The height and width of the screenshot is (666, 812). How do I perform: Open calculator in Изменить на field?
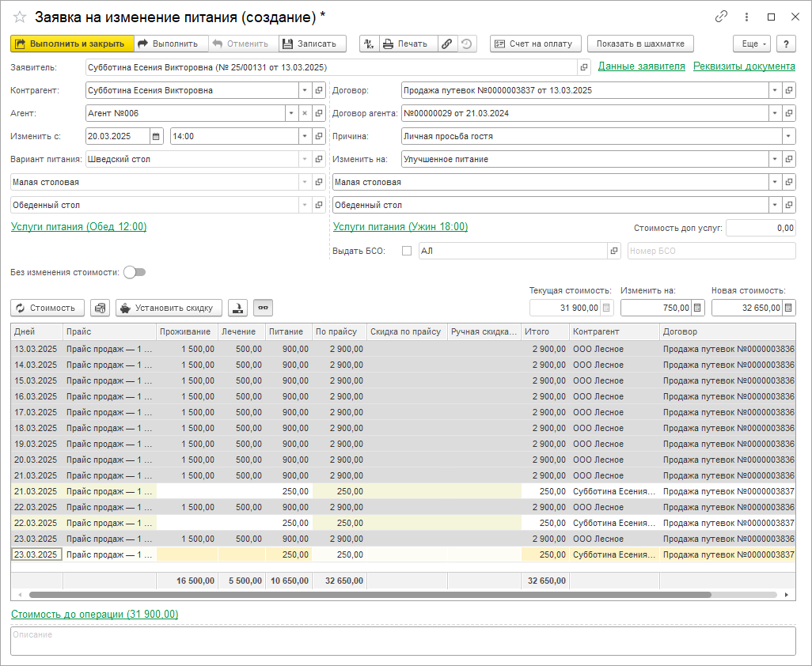697,308
